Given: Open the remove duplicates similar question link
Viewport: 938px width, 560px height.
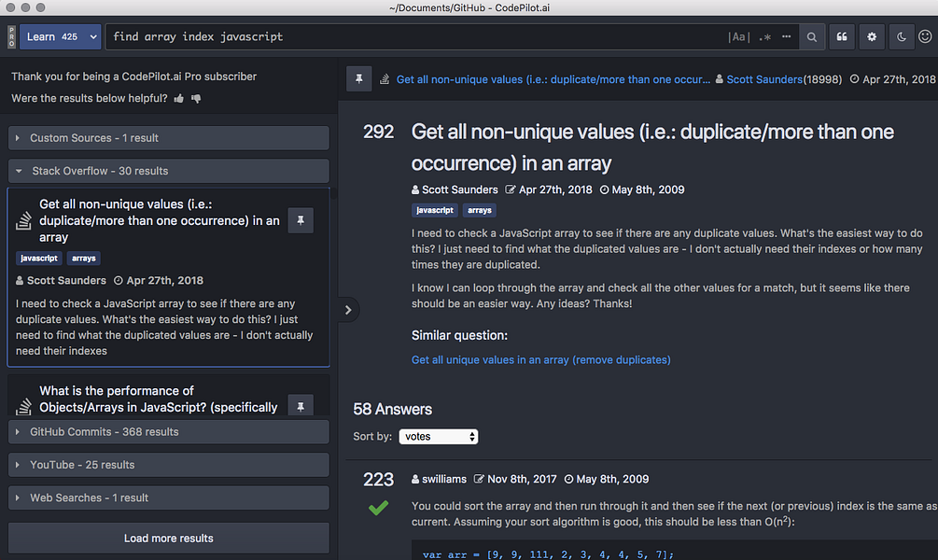Looking at the screenshot, I should (x=540, y=359).
